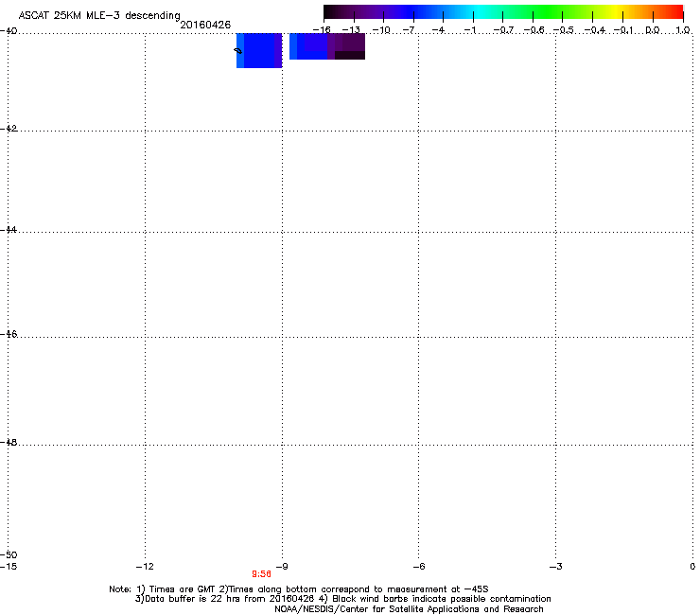Screen dimensions: 700x615
Task: Click the color scale label "-0.5"
Action: 564,30
